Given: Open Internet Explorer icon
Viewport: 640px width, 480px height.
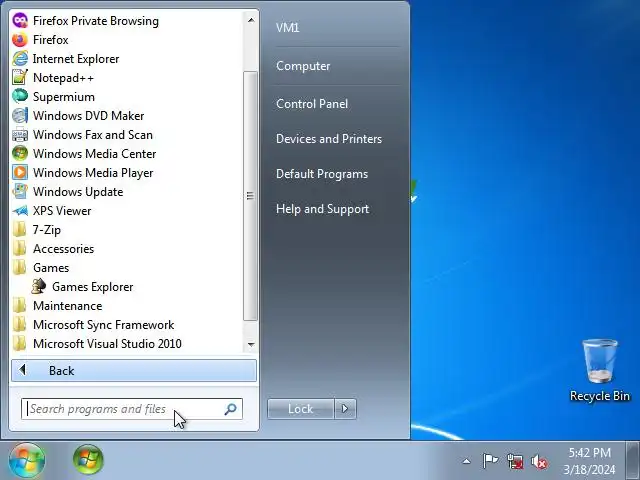Looking at the screenshot, I should [20, 58].
